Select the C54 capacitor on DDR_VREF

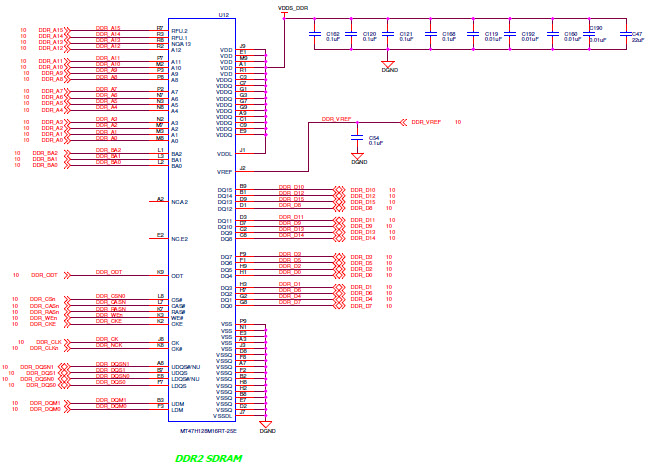[x=357, y=138]
